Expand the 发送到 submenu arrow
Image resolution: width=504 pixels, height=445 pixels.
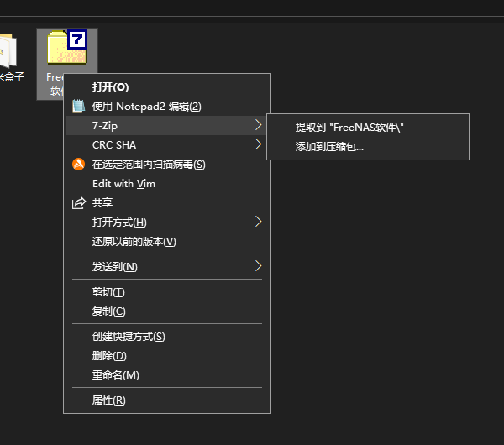[x=258, y=266]
